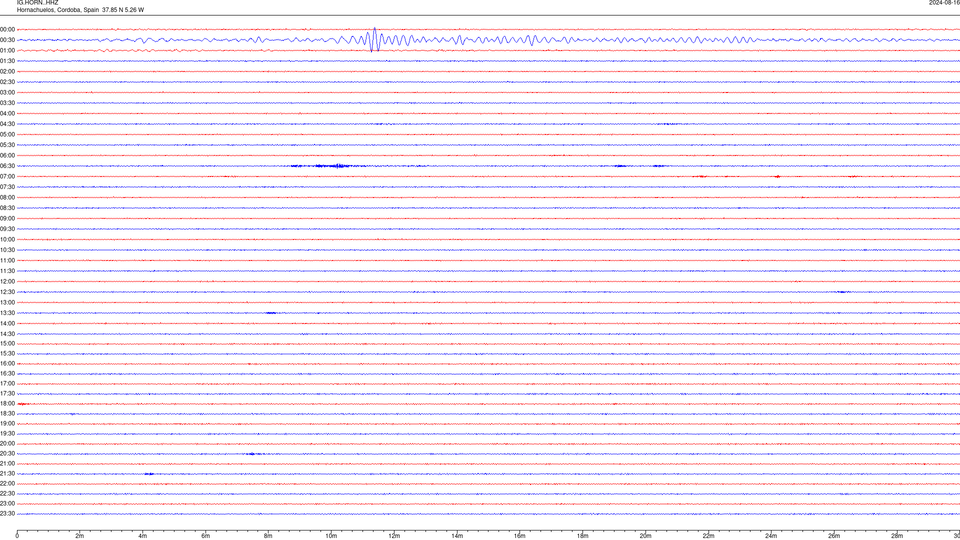Select the 12:00 trace time label
Screen dimensions: 960x540
[x=7, y=282]
